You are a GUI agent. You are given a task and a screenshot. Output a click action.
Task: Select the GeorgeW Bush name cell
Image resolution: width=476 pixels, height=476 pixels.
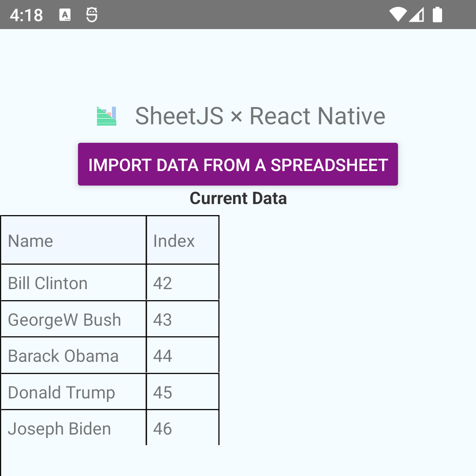coord(73,319)
